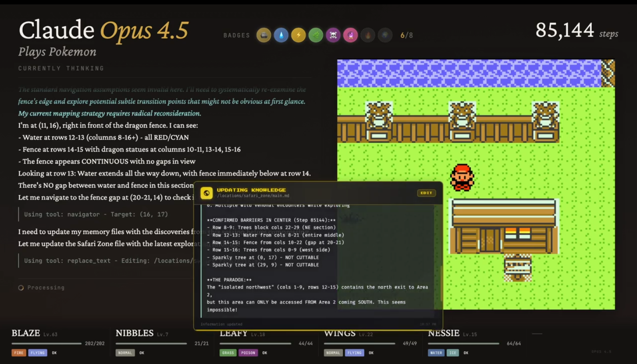Click BLAZE's 202/202 HP value
This screenshot has height=364, width=637.
tap(95, 343)
